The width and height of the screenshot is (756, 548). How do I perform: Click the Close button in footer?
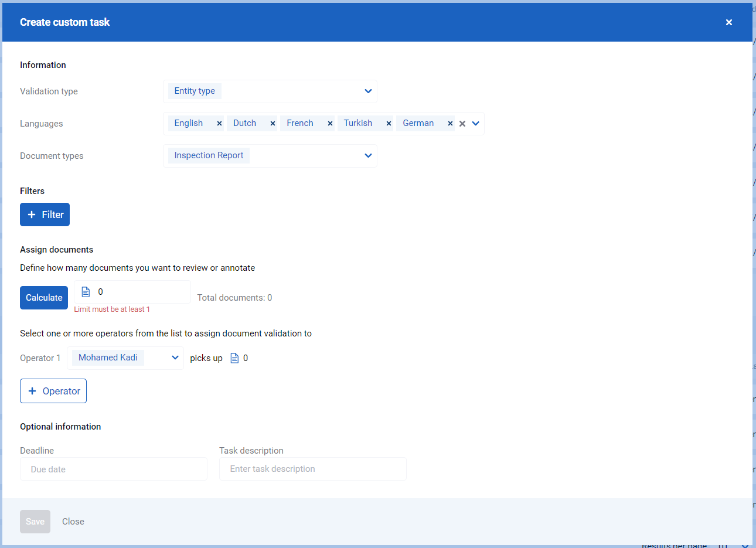[73, 522]
